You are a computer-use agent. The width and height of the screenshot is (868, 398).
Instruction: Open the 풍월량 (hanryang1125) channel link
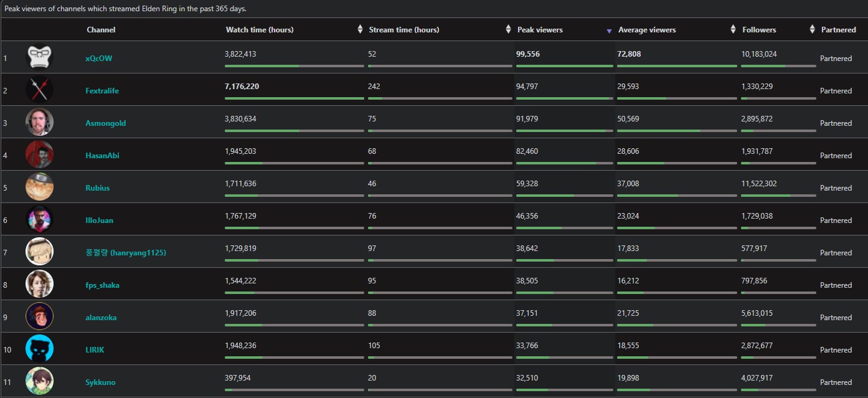126,253
